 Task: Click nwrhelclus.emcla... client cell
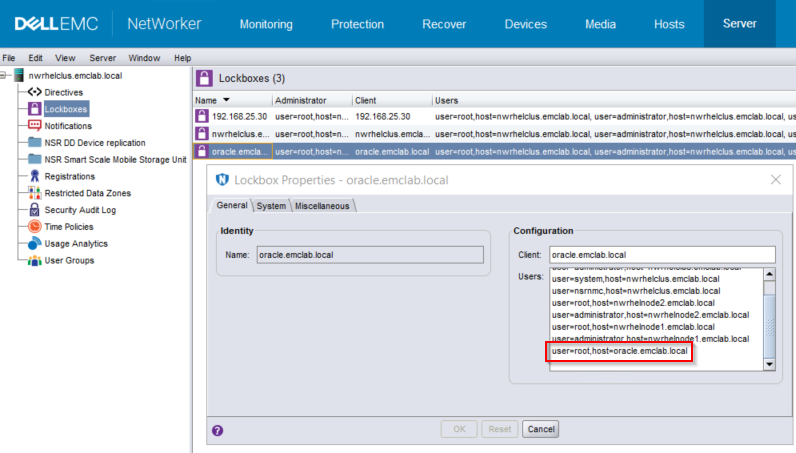click(392, 134)
